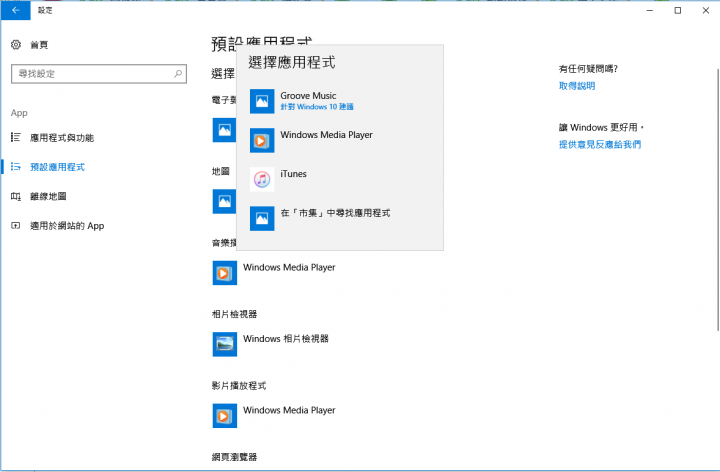Change music player Windows Media Player label
Viewport: 720px width, 472px height.
click(x=289, y=267)
